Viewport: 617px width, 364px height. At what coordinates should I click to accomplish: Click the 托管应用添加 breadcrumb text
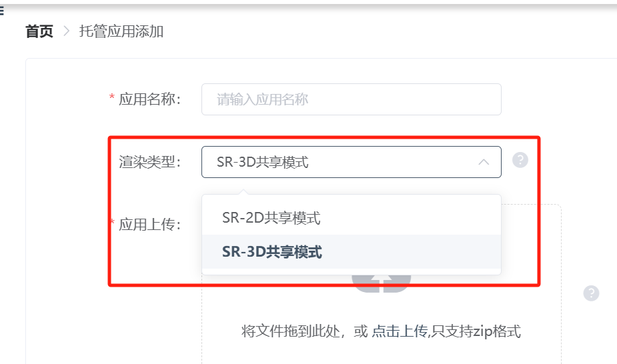pyautogui.click(x=121, y=31)
